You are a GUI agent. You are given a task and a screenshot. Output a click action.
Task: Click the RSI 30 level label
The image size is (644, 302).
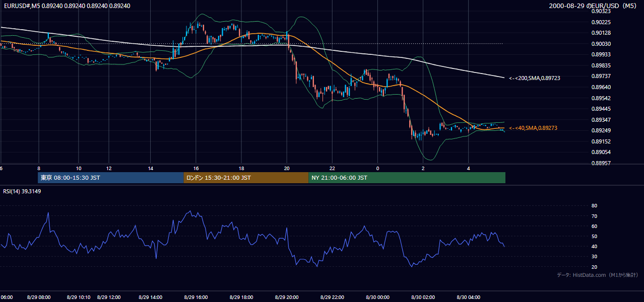(x=594, y=257)
